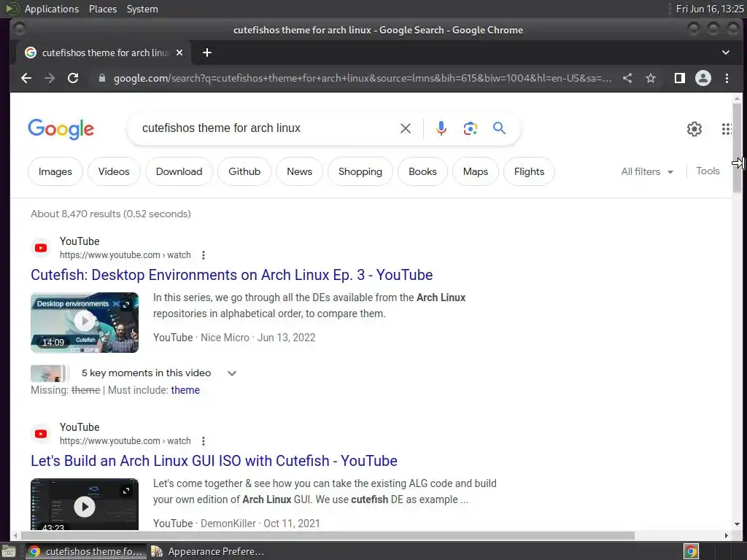Submit search with magnifier icon

[x=499, y=128]
